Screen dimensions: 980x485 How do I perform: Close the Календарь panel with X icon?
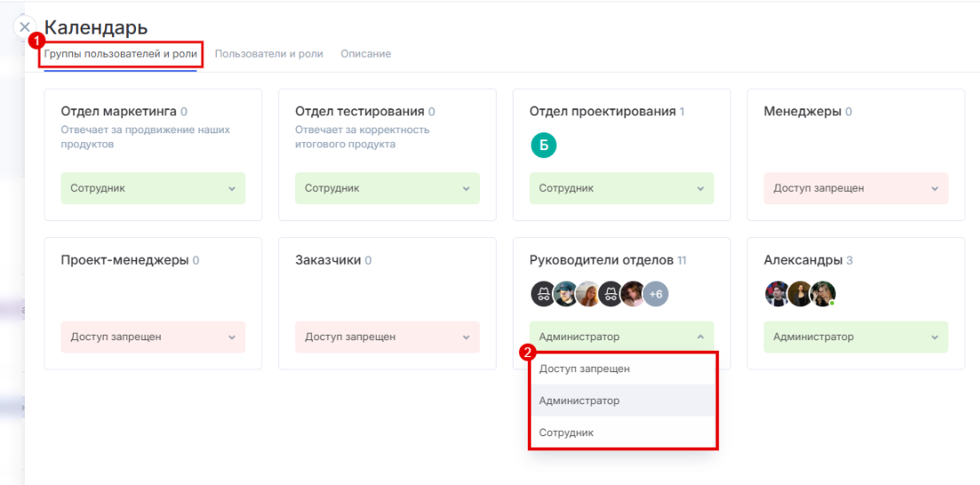coord(26,28)
